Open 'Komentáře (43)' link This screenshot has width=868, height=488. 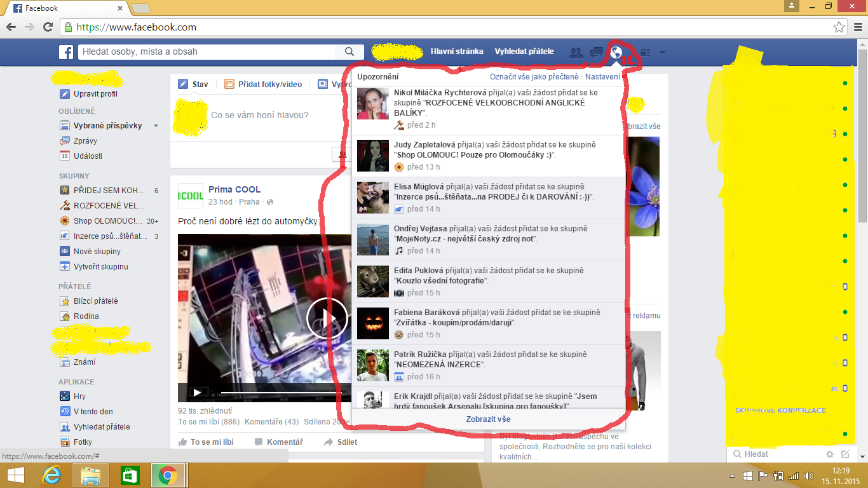[x=271, y=422]
